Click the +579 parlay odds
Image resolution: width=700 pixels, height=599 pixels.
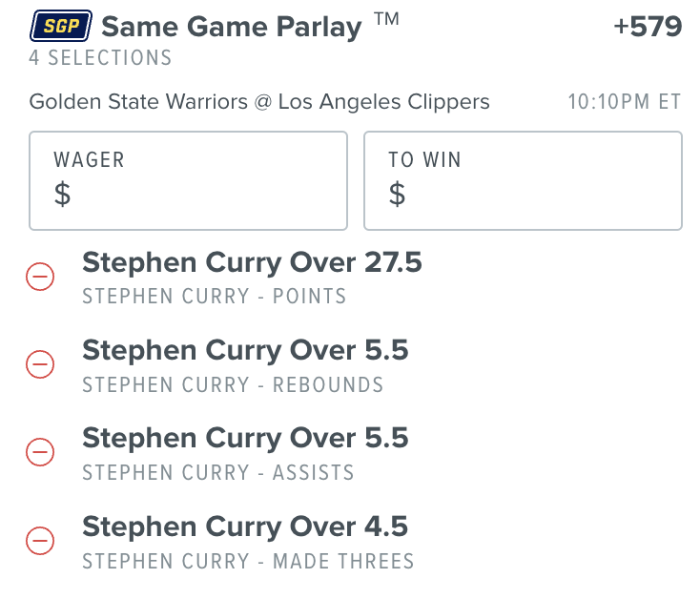pyautogui.click(x=648, y=27)
